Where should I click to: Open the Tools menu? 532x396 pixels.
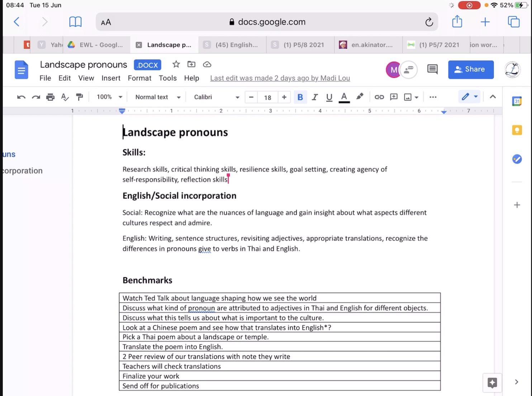click(168, 78)
